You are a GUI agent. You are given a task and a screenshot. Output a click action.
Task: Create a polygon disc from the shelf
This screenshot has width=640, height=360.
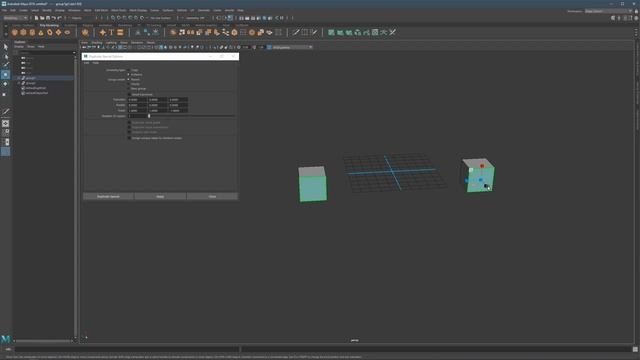click(x=67, y=32)
